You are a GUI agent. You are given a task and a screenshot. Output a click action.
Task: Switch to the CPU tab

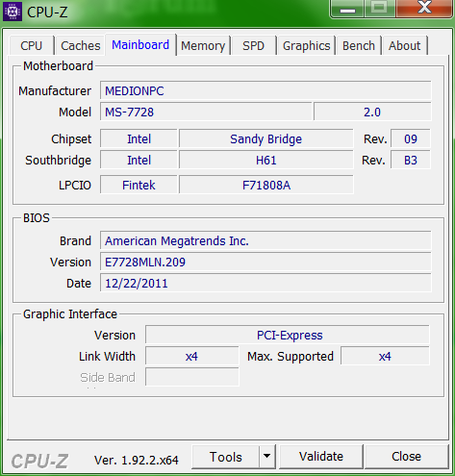click(x=32, y=45)
